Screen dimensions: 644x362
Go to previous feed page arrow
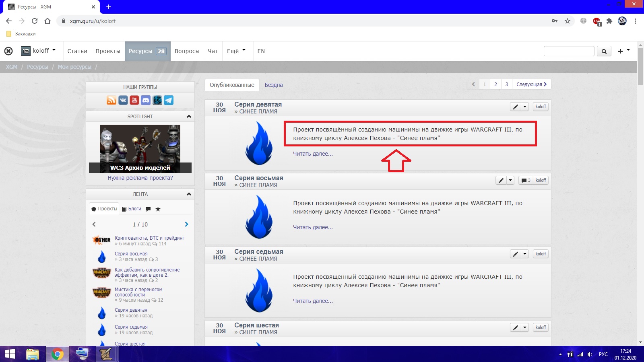(94, 224)
